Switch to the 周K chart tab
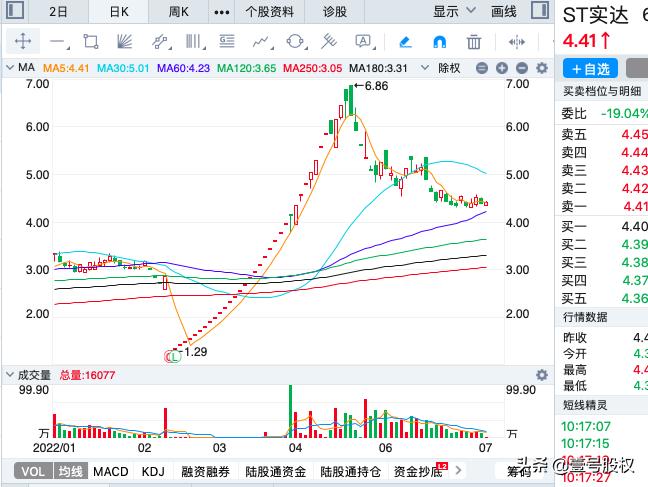Image resolution: width=648 pixels, height=487 pixels. pos(179,12)
